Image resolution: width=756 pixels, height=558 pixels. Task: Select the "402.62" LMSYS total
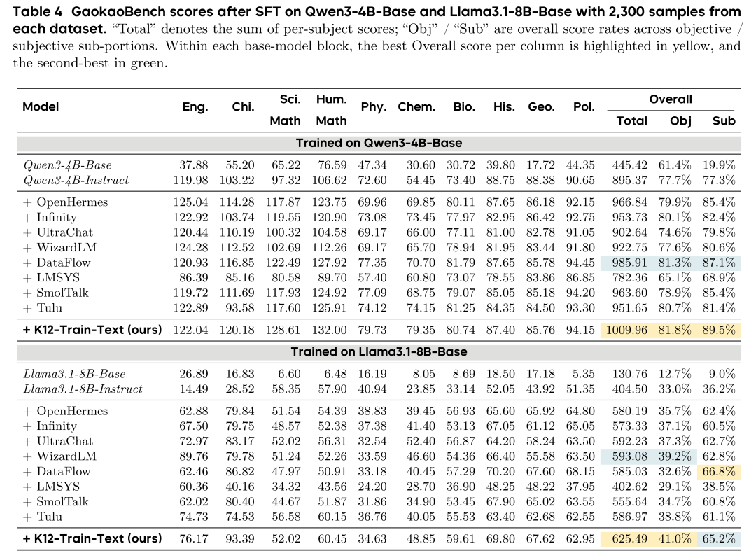630,487
